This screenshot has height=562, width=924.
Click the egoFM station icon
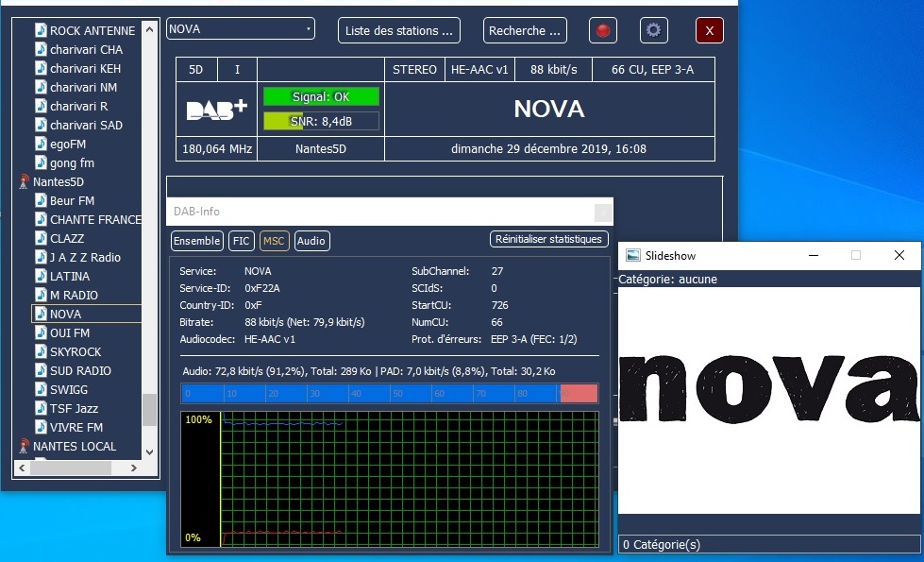click(x=41, y=144)
